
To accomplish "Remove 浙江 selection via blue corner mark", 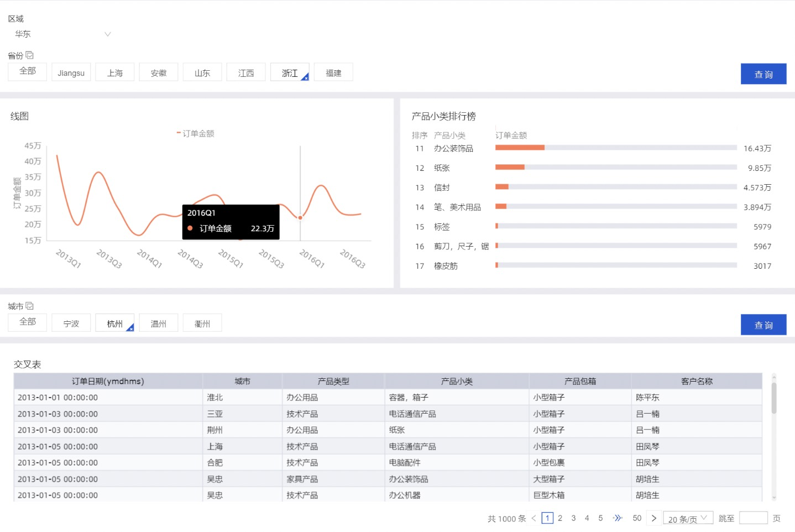I will [x=305, y=78].
